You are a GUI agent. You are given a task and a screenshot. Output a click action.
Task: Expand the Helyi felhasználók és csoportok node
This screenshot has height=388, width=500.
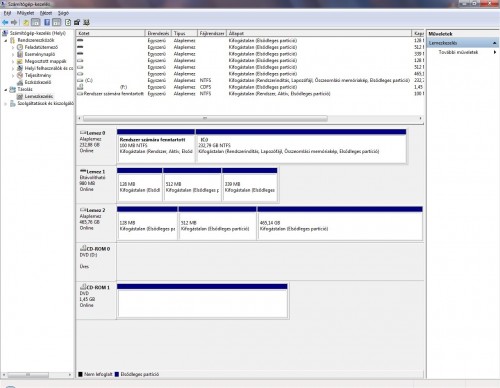click(x=13, y=68)
